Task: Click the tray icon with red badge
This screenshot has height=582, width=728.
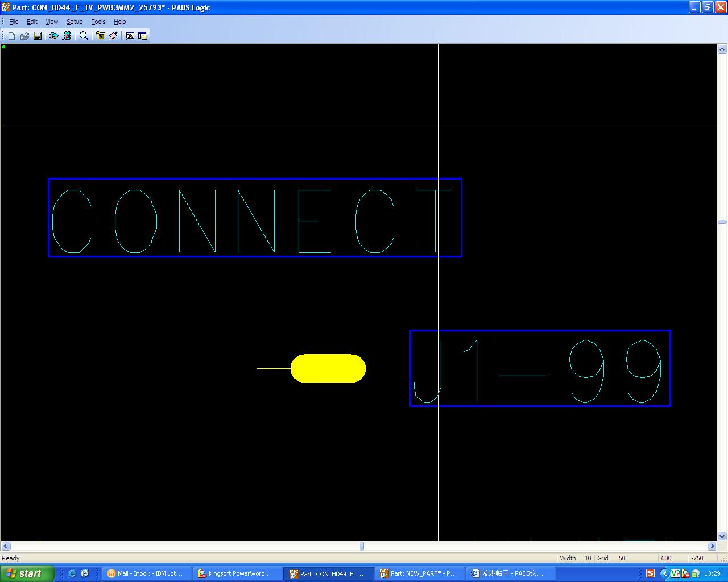Action: [x=685, y=573]
